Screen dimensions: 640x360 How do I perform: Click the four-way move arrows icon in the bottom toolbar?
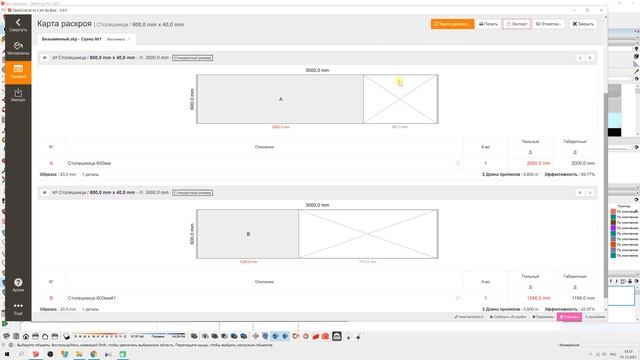[x=256, y=336]
